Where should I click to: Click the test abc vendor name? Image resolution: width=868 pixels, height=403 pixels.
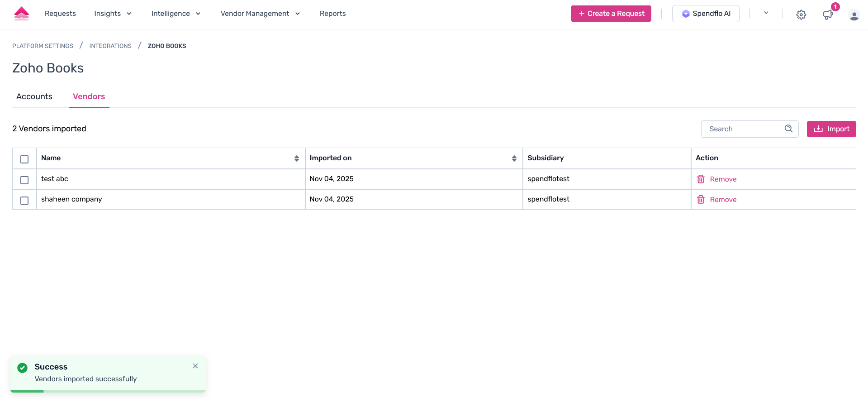pyautogui.click(x=55, y=179)
